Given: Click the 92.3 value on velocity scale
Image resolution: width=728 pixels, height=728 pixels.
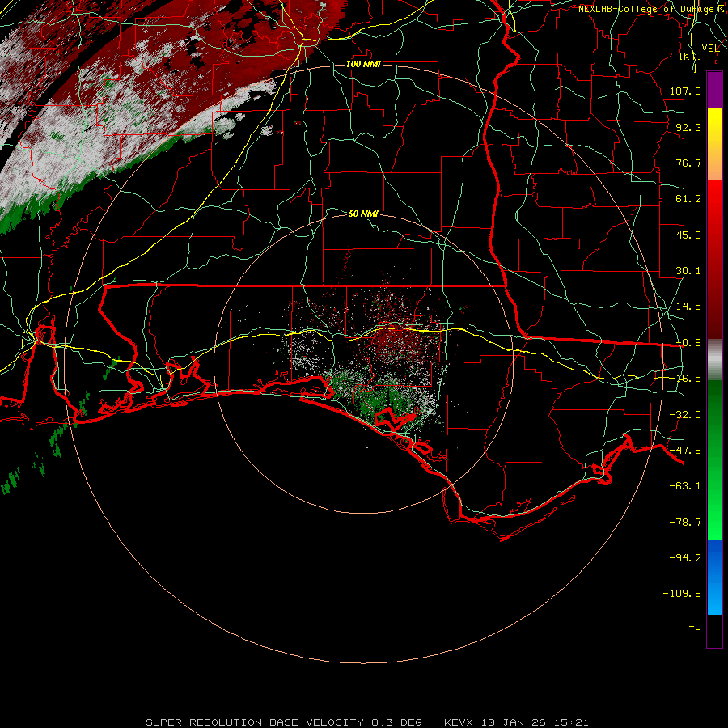Looking at the screenshot, I should point(688,127).
